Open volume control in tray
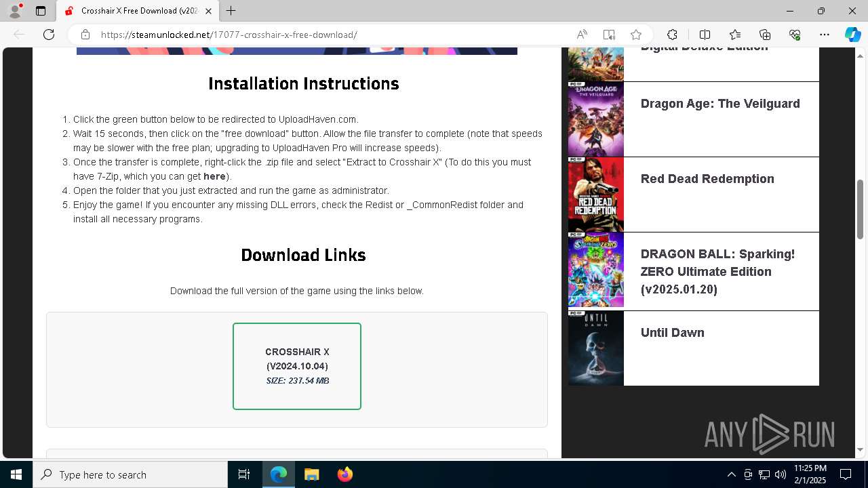The width and height of the screenshot is (868, 488). (x=780, y=474)
